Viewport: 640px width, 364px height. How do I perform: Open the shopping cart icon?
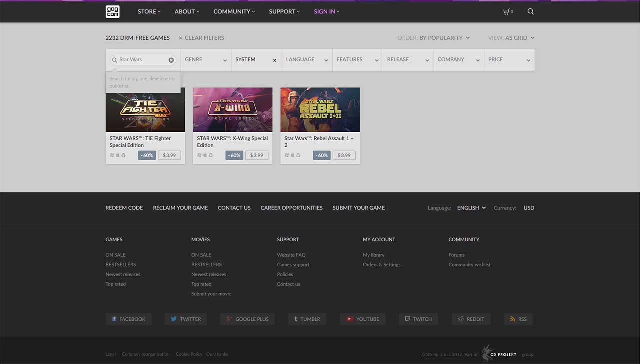tap(507, 12)
